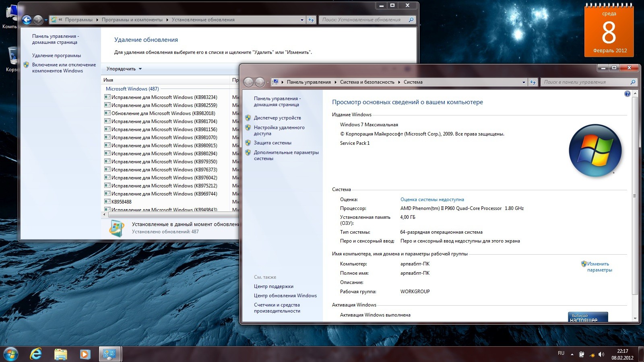Click left arrow of updates horizontal scrollbar
This screenshot has width=644, height=362.
[x=105, y=215]
